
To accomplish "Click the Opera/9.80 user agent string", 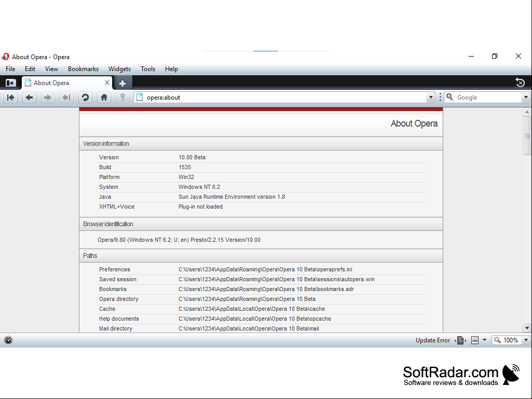I will point(179,240).
